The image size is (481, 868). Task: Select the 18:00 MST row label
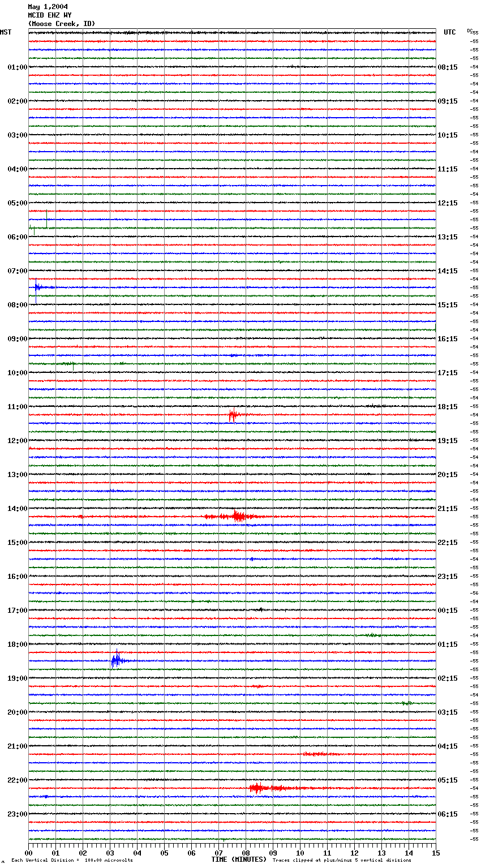pyautogui.click(x=18, y=644)
